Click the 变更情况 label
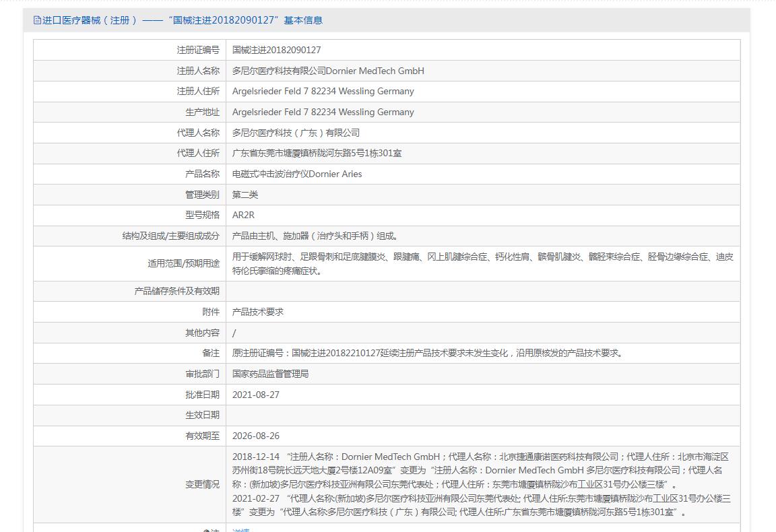This screenshot has width=776, height=532. coord(202,484)
